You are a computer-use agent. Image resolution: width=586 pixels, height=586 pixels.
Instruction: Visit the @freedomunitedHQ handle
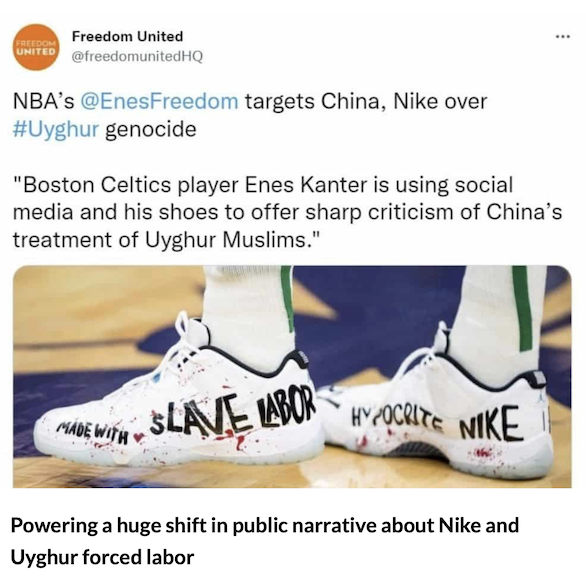[137, 56]
